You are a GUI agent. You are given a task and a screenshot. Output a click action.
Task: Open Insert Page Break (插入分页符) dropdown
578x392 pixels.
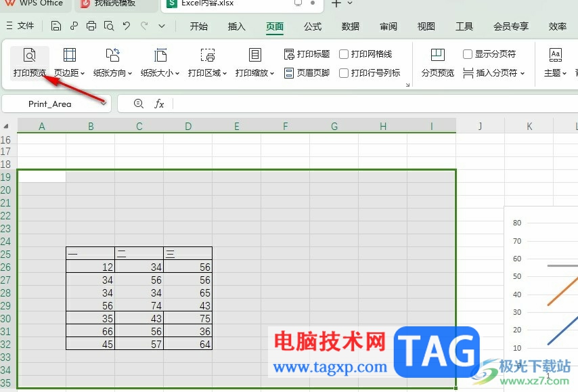[493, 73]
